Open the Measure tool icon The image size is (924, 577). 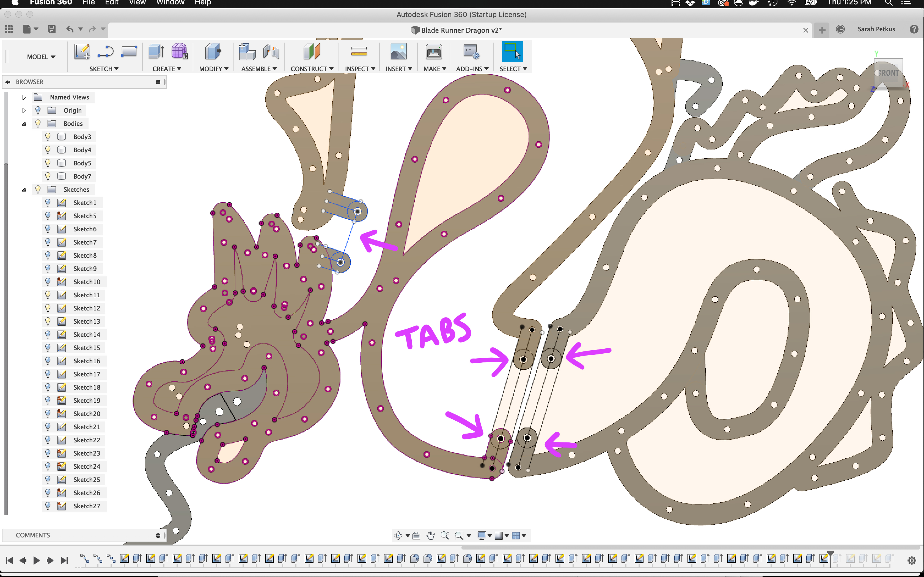(x=359, y=52)
